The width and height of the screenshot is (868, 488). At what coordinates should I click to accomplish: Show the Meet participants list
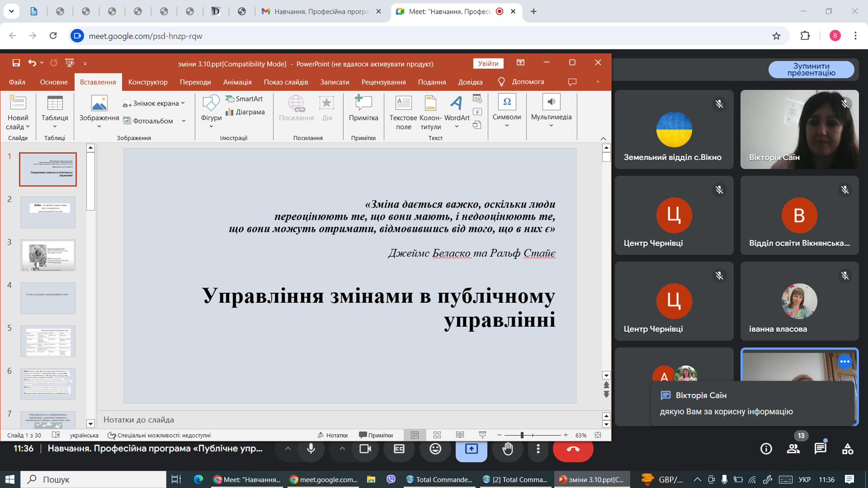pyautogui.click(x=793, y=449)
